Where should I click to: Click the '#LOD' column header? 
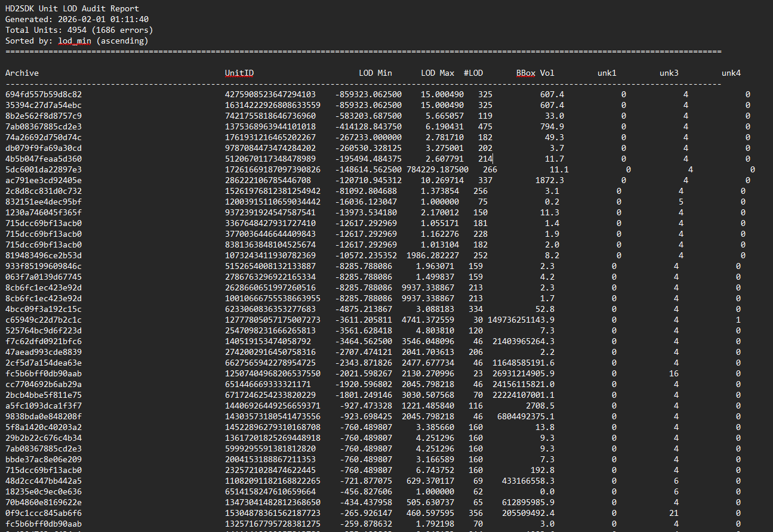tap(473, 73)
